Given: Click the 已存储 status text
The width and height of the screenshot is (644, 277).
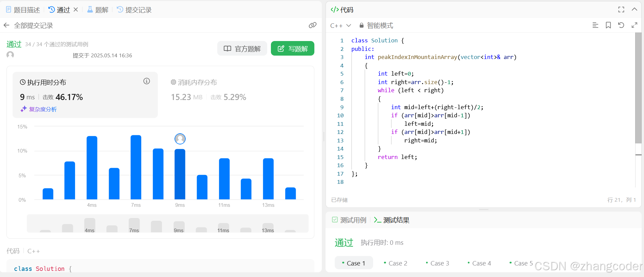Looking at the screenshot, I should pyautogui.click(x=339, y=200).
